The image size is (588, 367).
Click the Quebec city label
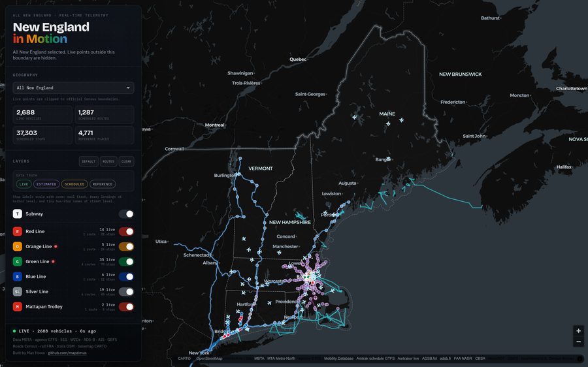[298, 59]
